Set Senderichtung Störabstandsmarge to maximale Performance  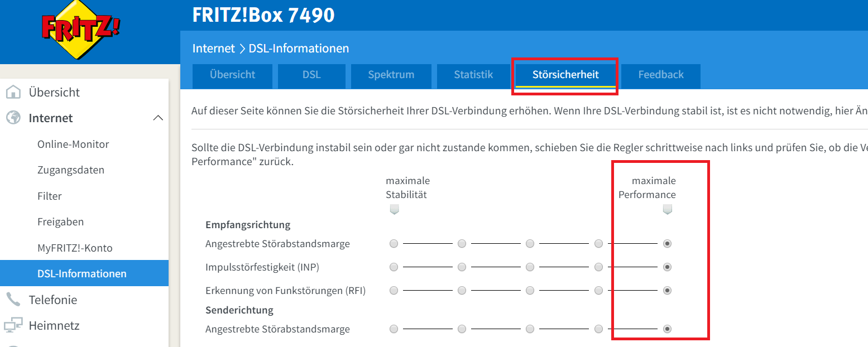(x=667, y=329)
